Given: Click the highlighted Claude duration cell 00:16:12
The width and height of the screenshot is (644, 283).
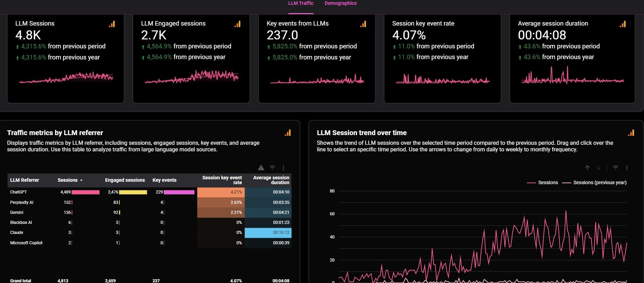Looking at the screenshot, I should tap(268, 233).
